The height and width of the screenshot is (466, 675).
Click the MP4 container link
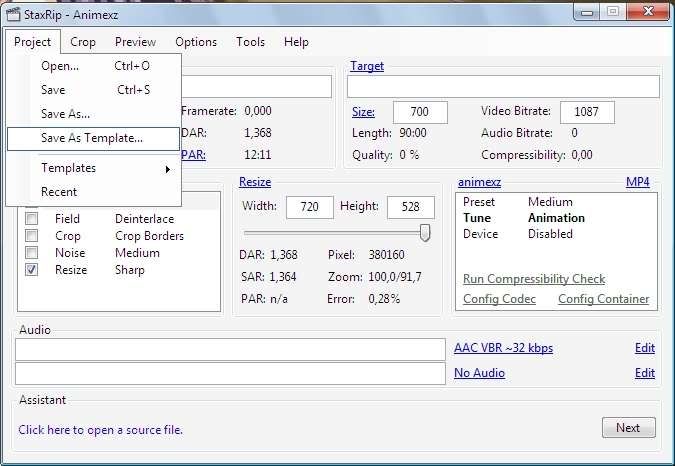[x=638, y=182]
